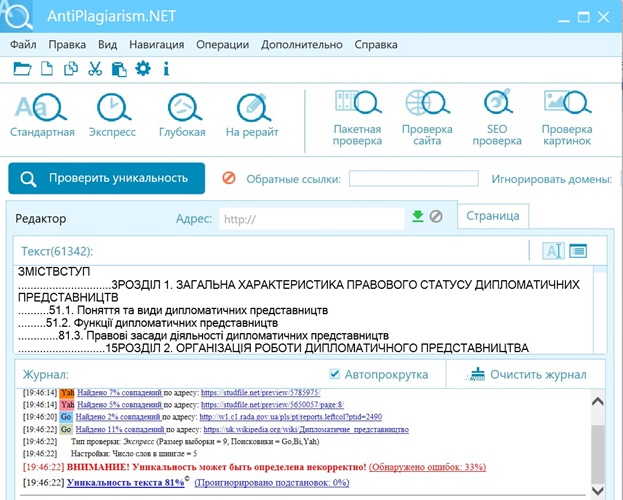Click the AntiPlagiarism.NET logo icon
Image resolution: width=623 pixels, height=500 pixels.
click(17, 16)
